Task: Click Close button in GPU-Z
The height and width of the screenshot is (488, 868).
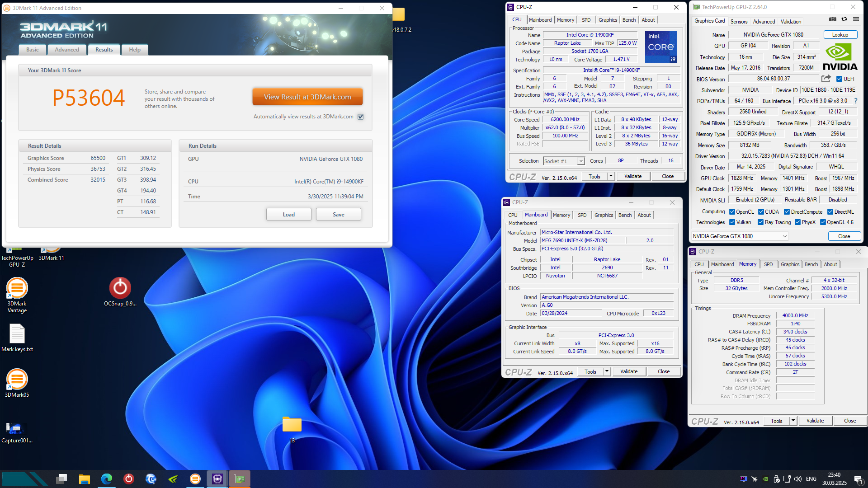Action: [x=844, y=236]
